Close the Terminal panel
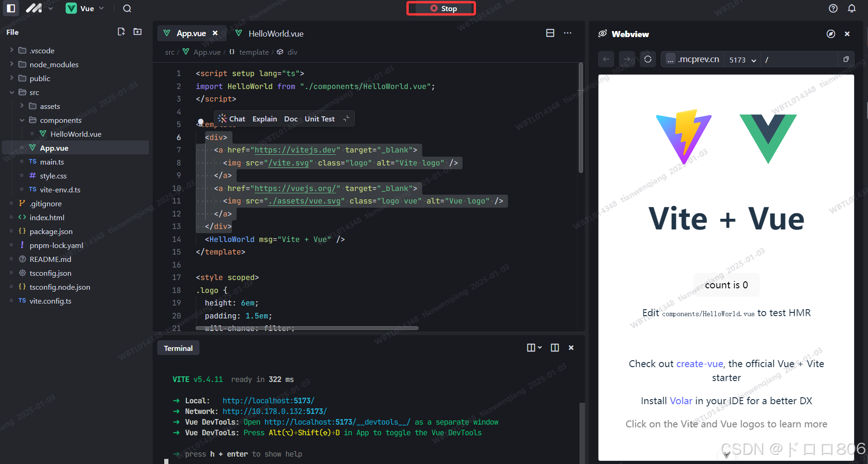 pyautogui.click(x=571, y=348)
